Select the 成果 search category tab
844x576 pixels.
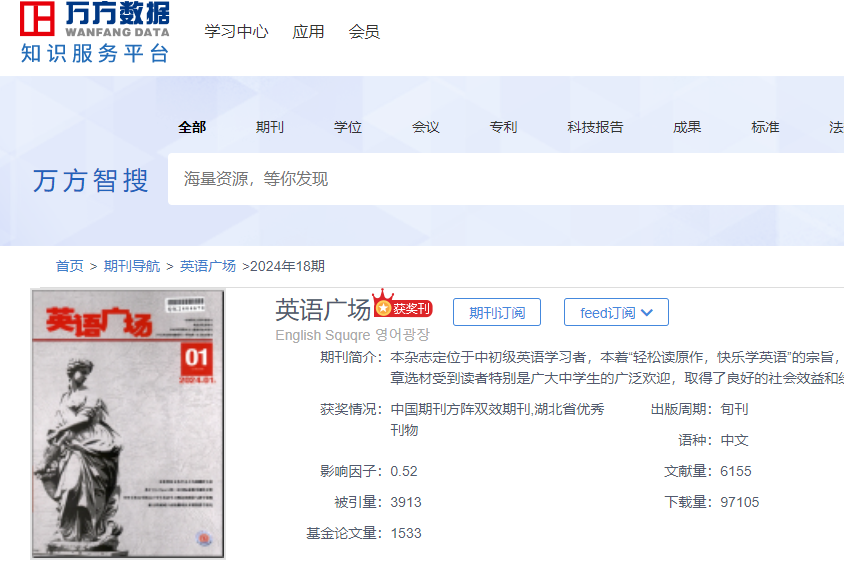(687, 128)
